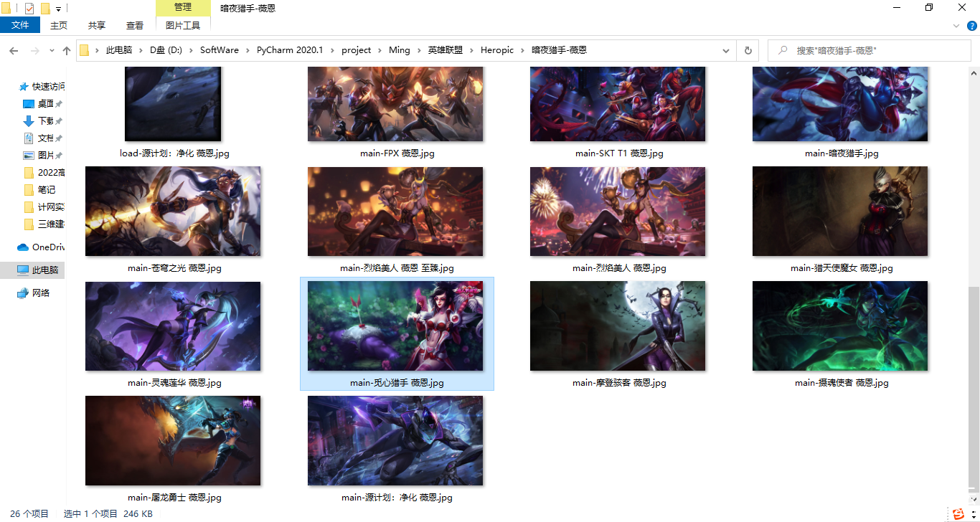The width and height of the screenshot is (980, 522).
Task: Select the main-摄魂使者 薇恩.jpg thumbnail
Action: (x=840, y=326)
